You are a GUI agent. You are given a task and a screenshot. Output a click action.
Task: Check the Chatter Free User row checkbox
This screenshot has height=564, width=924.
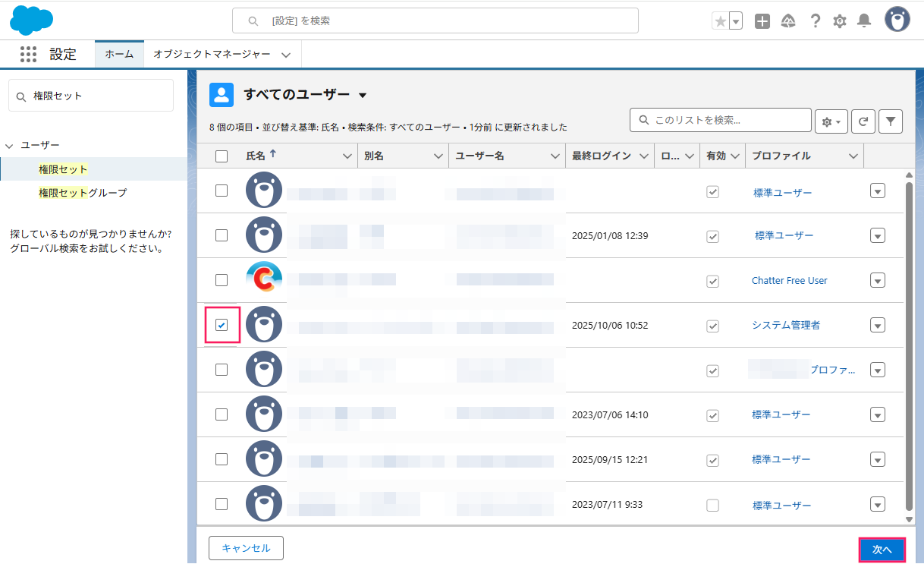click(222, 280)
